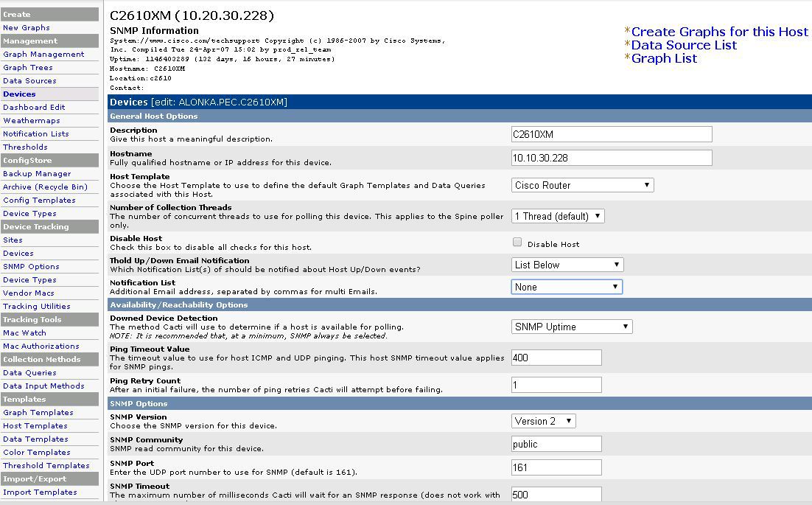Click the SNMP Community field
This screenshot has height=505, width=812.
(556, 444)
